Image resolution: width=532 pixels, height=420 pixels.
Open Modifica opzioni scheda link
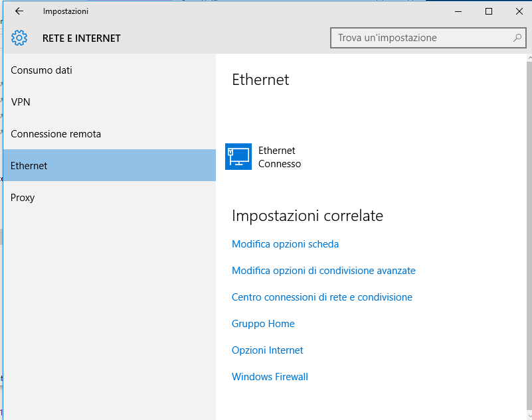coord(285,244)
